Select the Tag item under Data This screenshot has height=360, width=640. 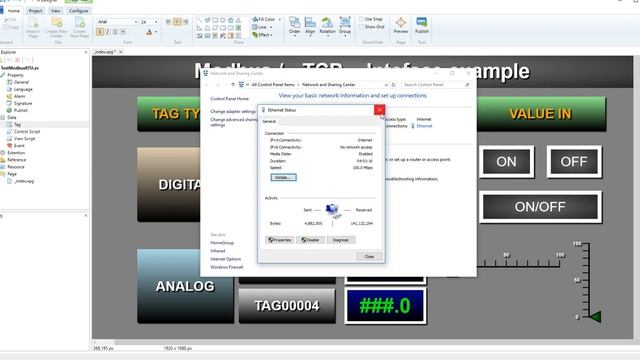coord(17,124)
